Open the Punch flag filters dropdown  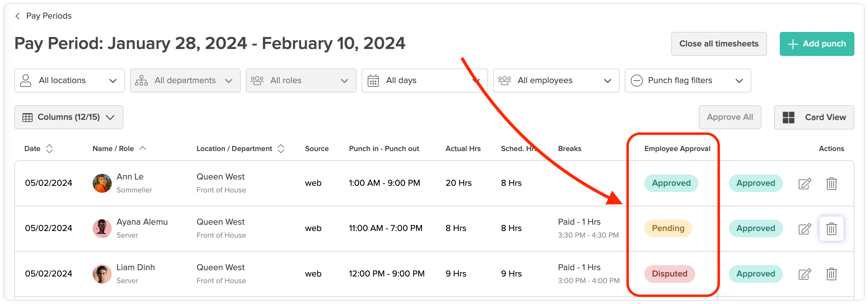tap(687, 81)
